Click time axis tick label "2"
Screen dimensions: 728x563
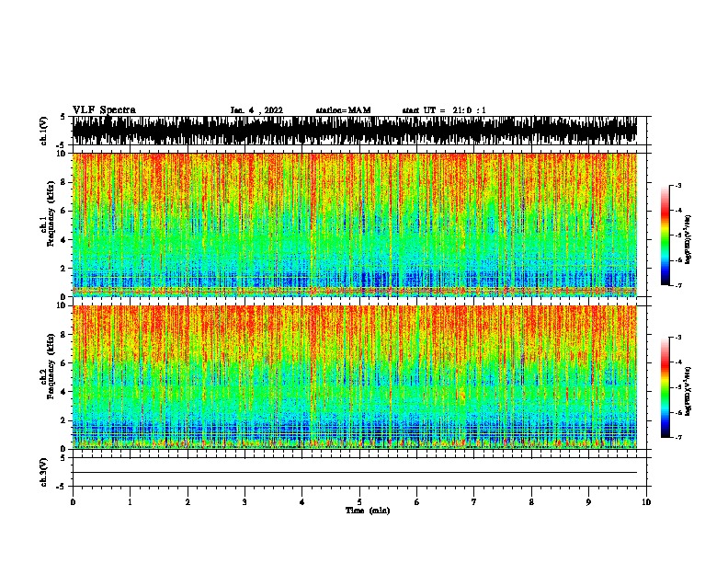pyautogui.click(x=188, y=501)
